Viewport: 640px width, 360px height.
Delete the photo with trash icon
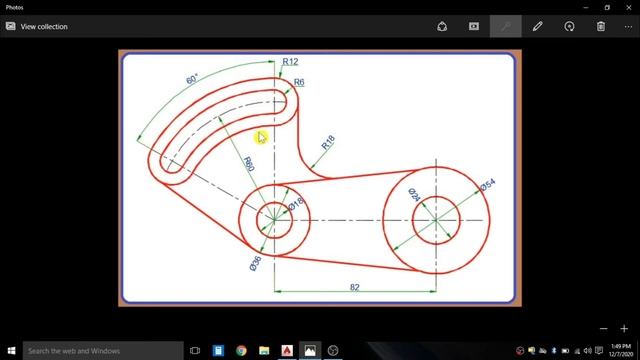(x=601, y=27)
